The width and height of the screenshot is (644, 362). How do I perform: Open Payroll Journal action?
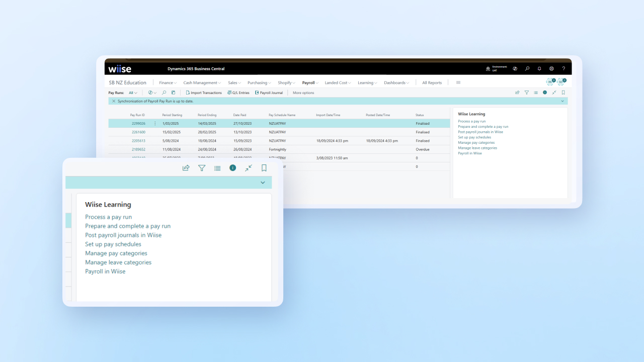click(x=269, y=93)
